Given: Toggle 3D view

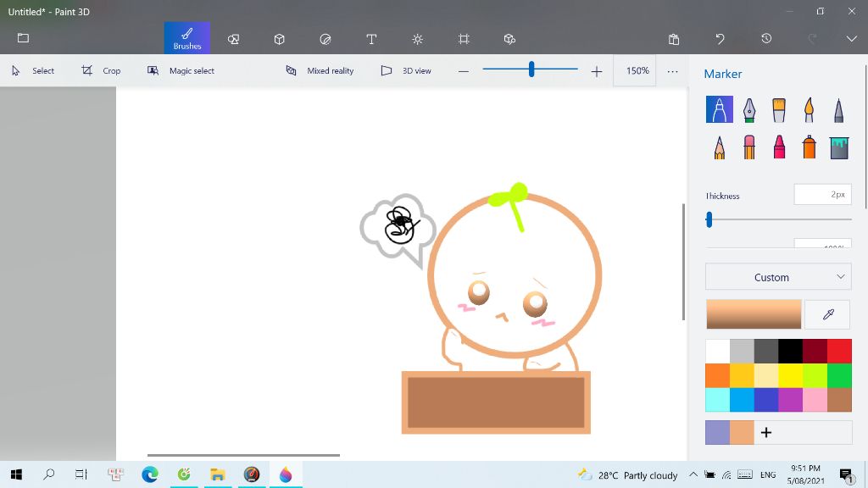Looking at the screenshot, I should 406,71.
